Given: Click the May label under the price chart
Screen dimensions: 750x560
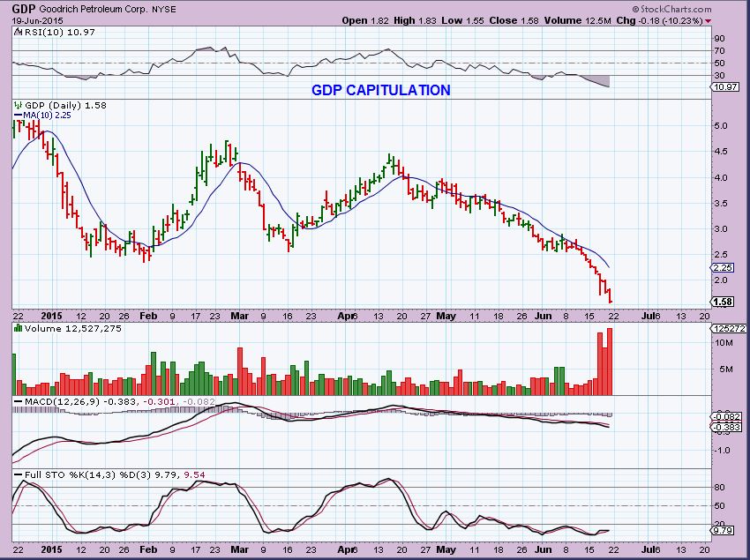Looking at the screenshot, I should [446, 316].
